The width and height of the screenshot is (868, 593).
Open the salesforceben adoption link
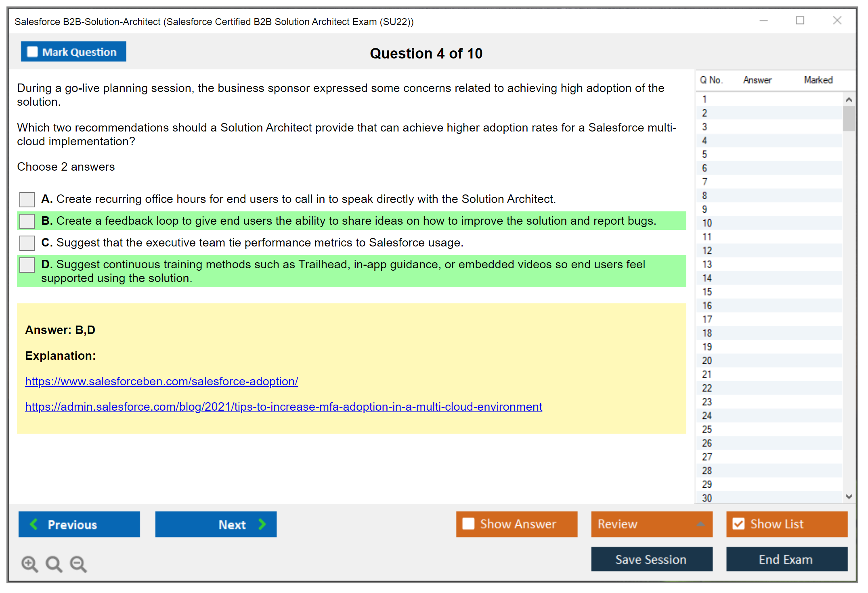click(x=161, y=381)
